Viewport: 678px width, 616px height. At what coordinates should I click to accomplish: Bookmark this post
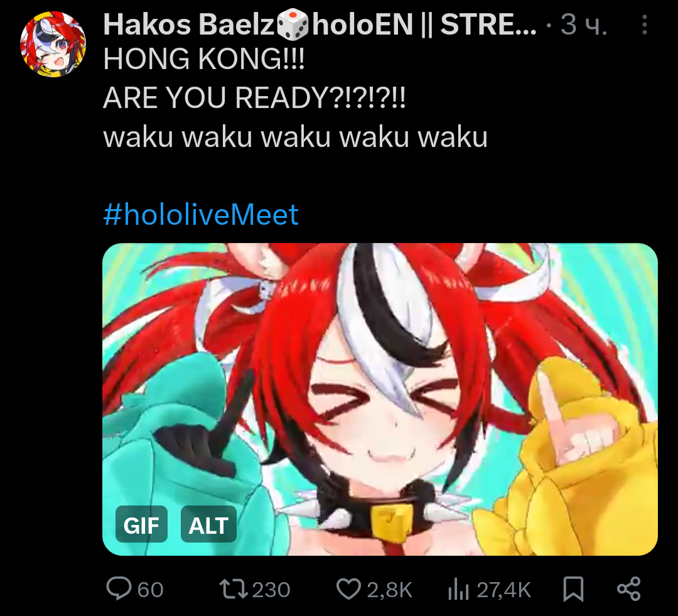coord(573,589)
